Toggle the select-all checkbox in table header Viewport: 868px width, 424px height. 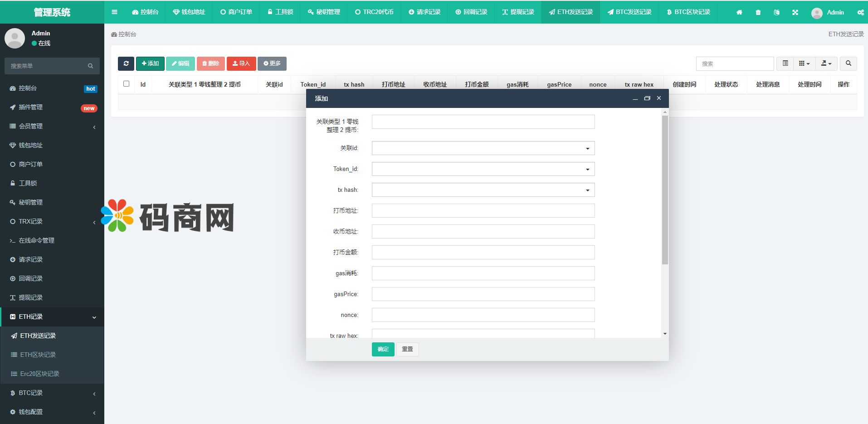coord(126,84)
